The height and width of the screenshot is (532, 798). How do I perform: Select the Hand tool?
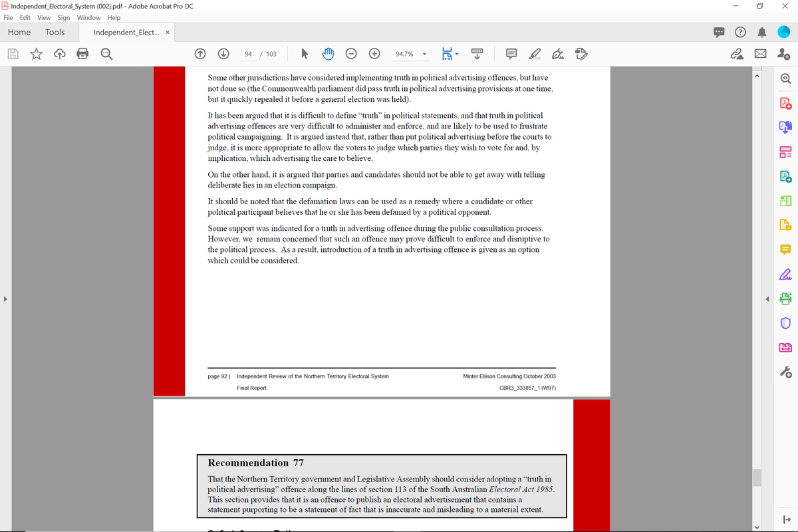(327, 54)
